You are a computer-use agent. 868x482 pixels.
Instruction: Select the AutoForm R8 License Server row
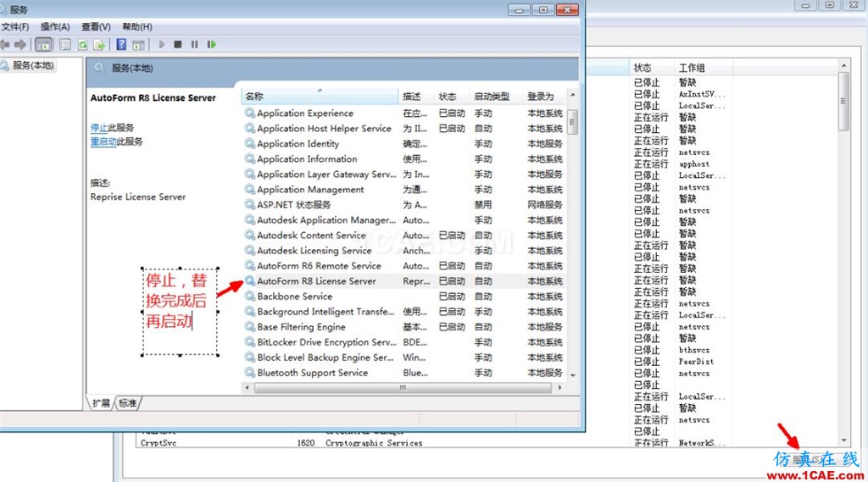click(x=404, y=281)
